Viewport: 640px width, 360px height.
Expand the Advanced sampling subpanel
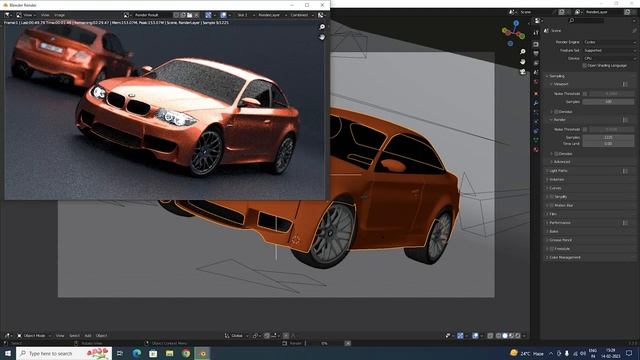click(561, 162)
